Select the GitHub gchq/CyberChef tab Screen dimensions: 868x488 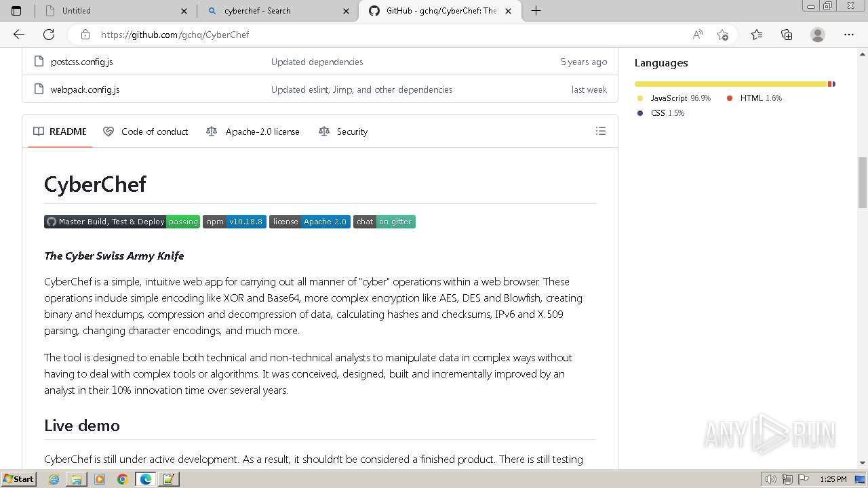439,11
